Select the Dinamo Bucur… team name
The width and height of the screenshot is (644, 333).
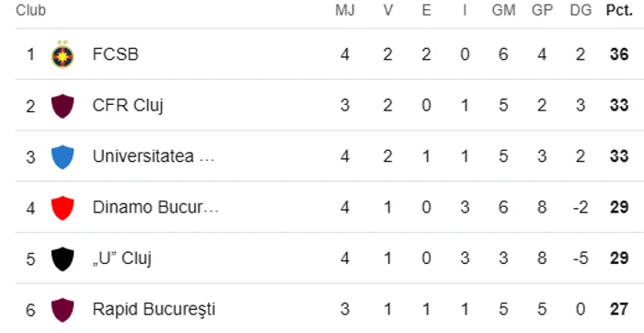155,207
